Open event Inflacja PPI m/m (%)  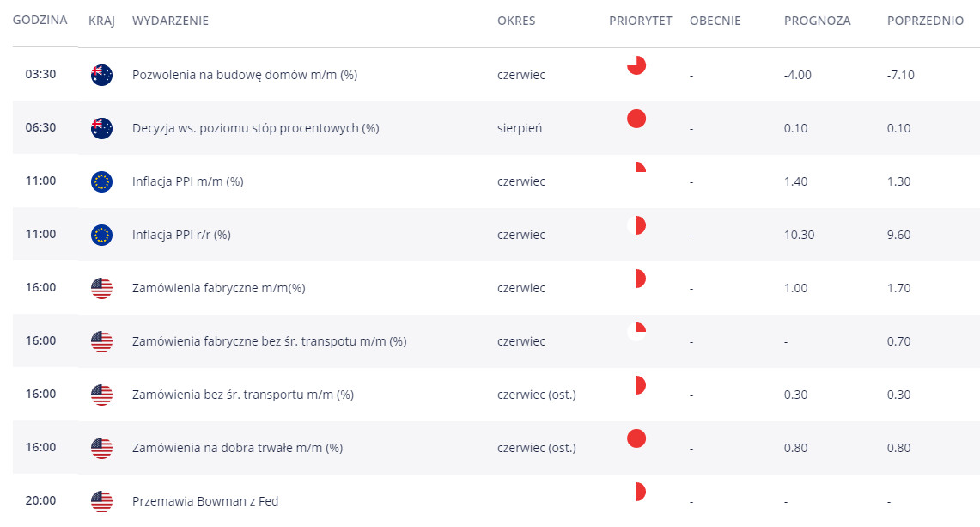click(x=188, y=181)
